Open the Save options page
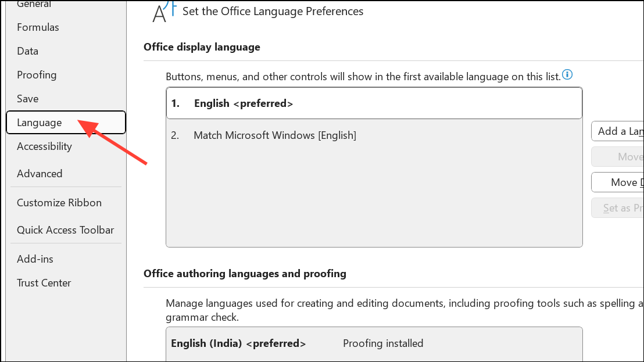Screen dimensions: 644x362 27,99
